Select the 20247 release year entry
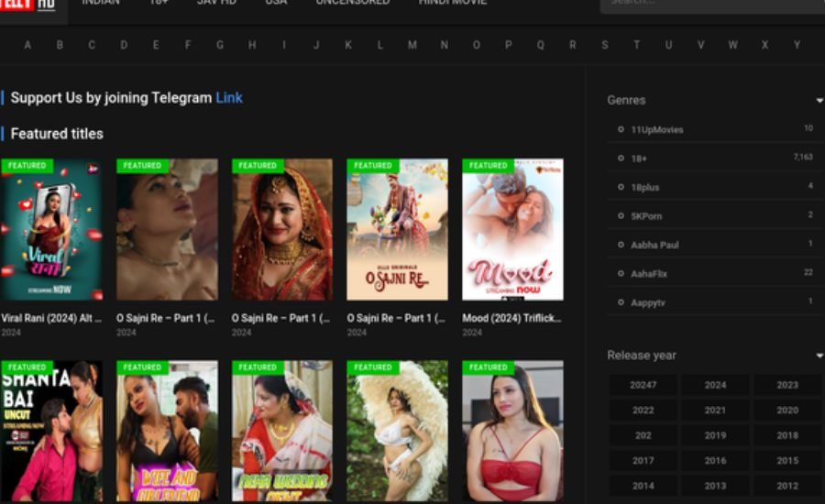This screenshot has height=504, width=825. click(643, 385)
